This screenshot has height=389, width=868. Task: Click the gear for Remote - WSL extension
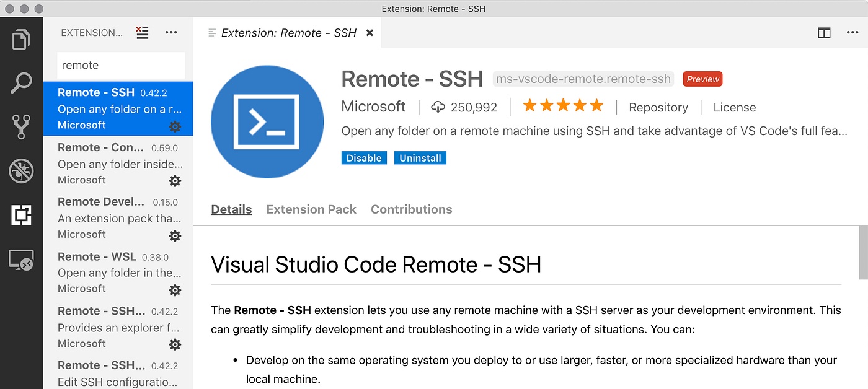tap(175, 290)
